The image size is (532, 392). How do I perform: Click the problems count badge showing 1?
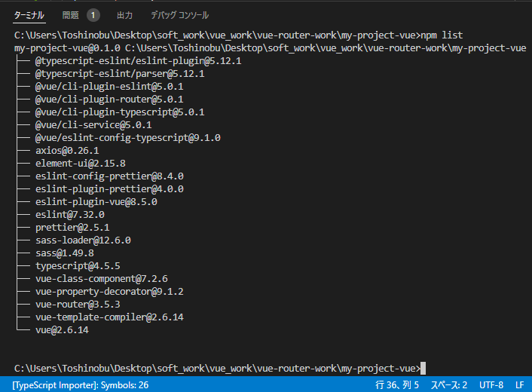[x=93, y=15]
